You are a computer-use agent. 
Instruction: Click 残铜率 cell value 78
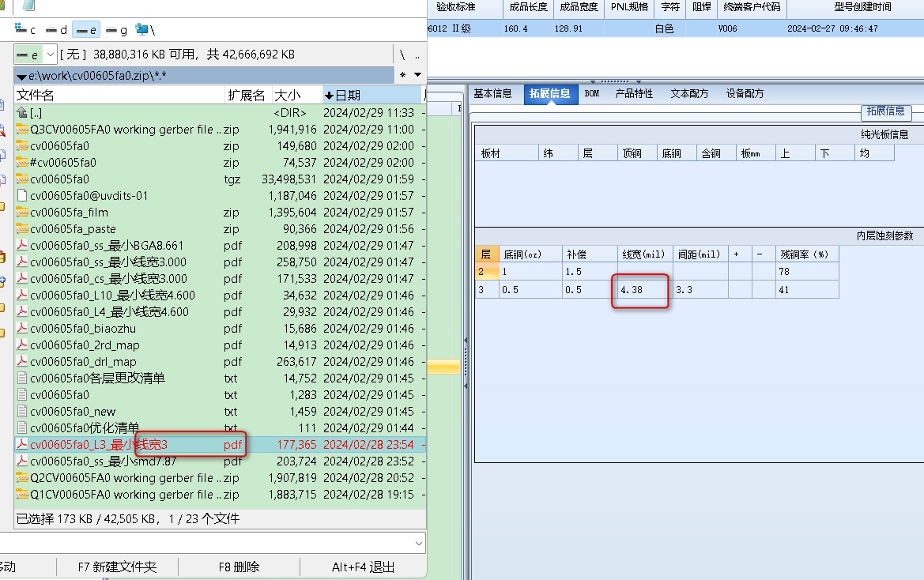807,272
